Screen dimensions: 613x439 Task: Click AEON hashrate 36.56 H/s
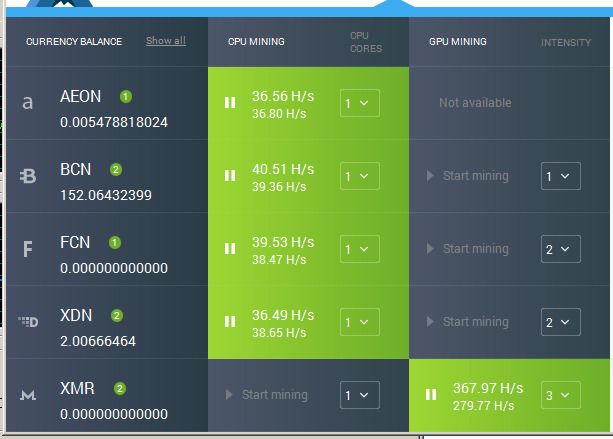[x=283, y=96]
